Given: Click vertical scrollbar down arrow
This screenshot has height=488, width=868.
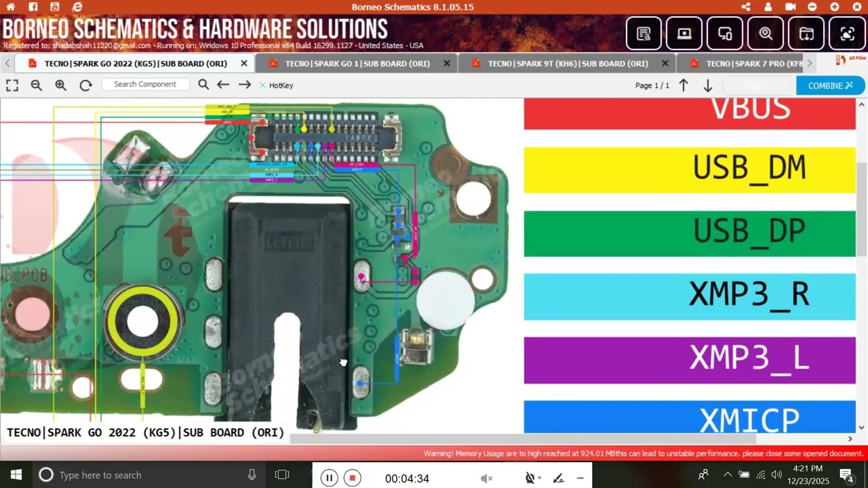Looking at the screenshot, I should 862,428.
